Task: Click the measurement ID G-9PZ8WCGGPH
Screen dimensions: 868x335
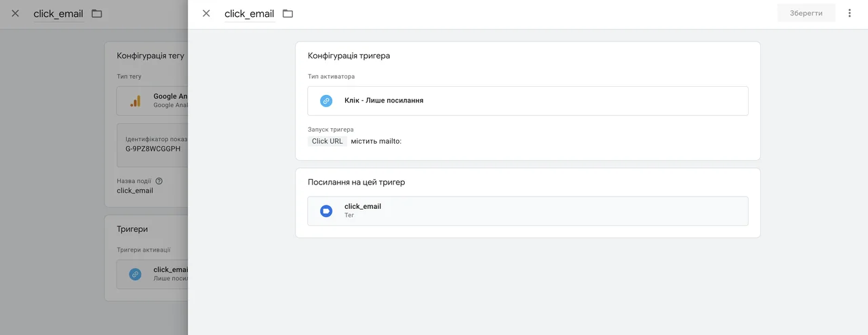Action: tap(153, 149)
